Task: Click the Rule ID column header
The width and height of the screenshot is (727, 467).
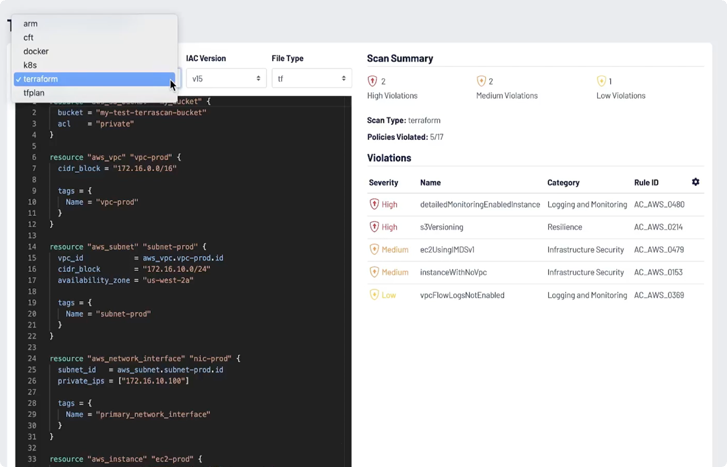Action: point(646,183)
